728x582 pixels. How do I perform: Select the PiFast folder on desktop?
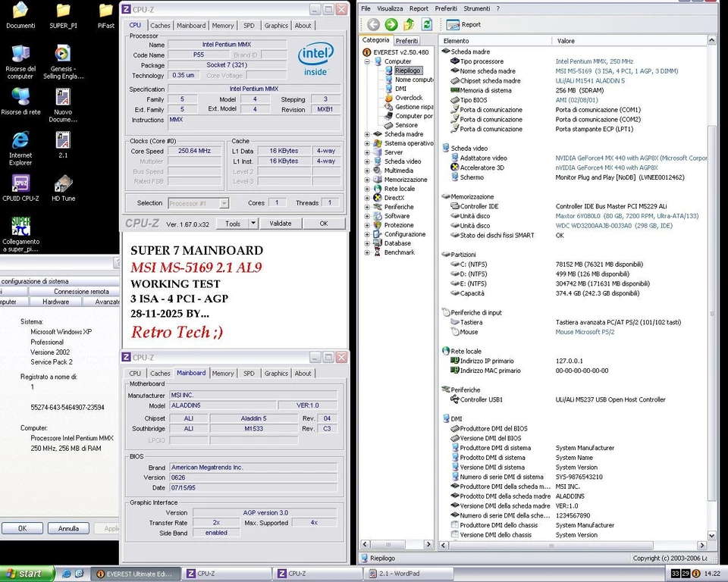coord(106,11)
